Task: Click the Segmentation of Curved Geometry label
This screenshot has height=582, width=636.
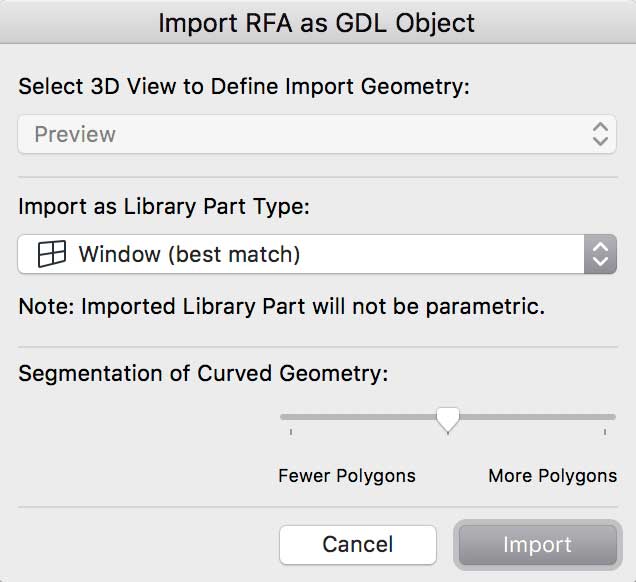Action: click(203, 374)
